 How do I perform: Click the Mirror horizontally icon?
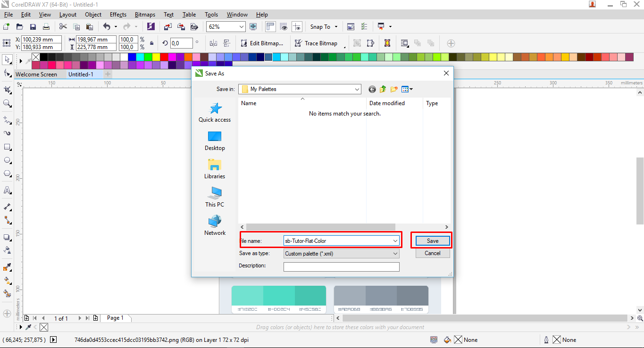click(x=213, y=43)
